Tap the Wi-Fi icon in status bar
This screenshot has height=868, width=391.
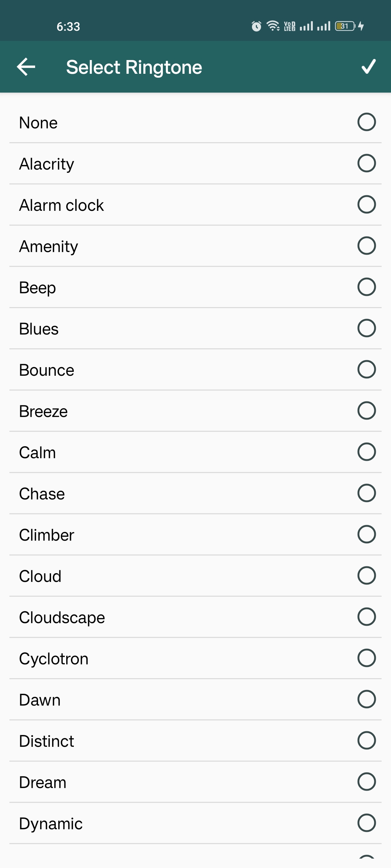click(273, 26)
